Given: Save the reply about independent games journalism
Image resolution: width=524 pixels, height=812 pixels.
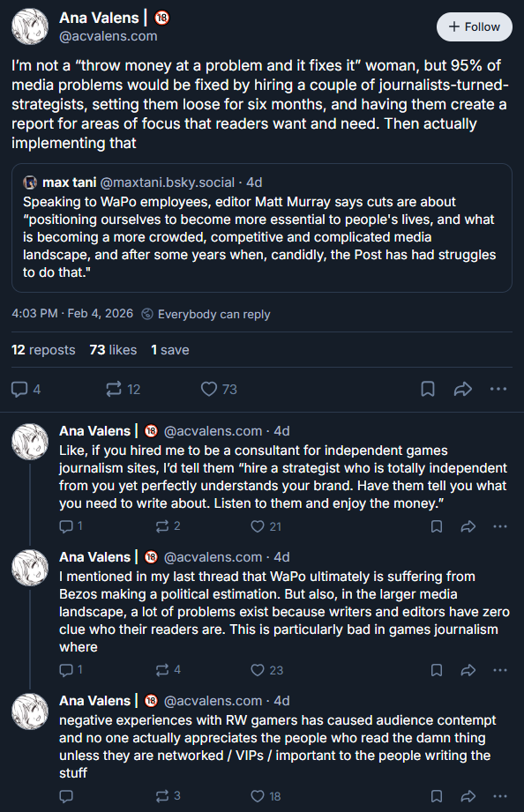Looking at the screenshot, I should pos(437,526).
